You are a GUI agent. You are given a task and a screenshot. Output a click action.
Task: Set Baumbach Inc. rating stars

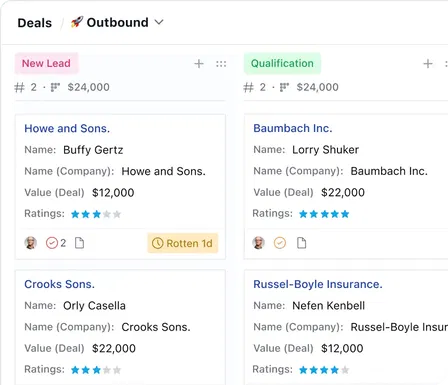coord(324,214)
